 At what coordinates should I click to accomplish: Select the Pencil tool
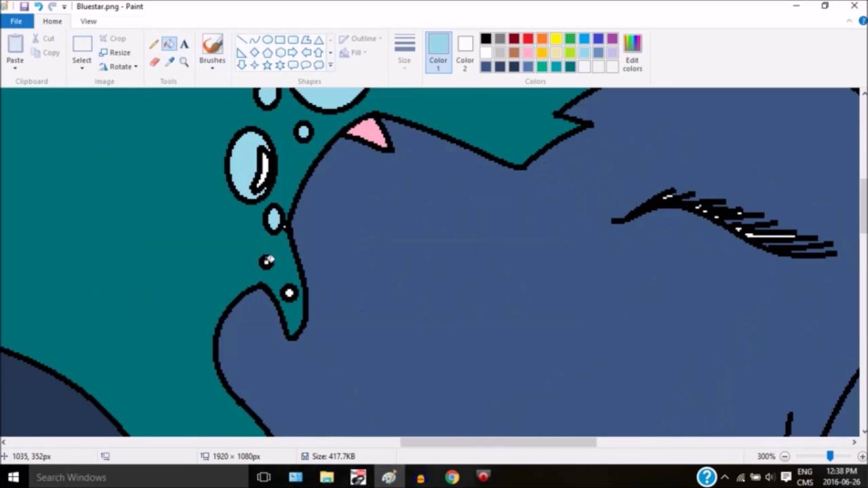[154, 45]
